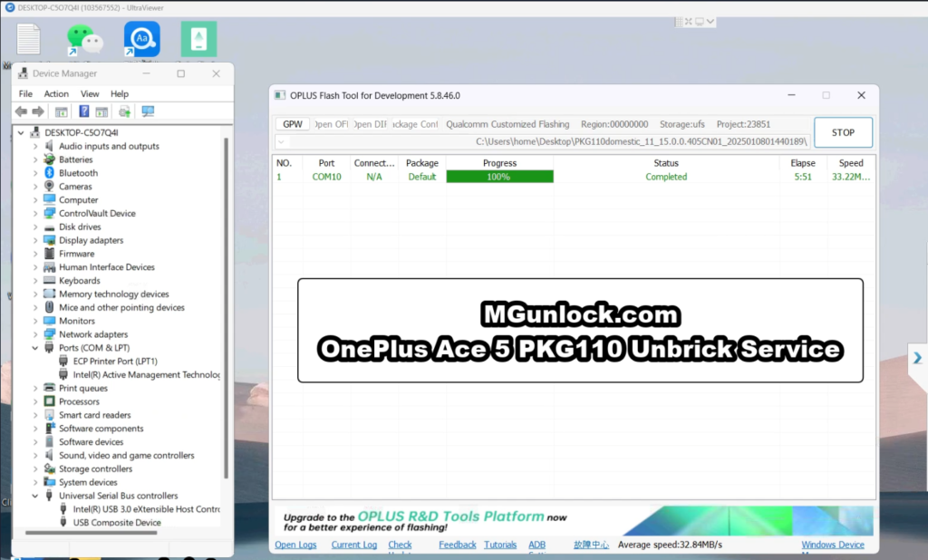Click the Completed status cell
This screenshot has width=928, height=560.
[666, 177]
